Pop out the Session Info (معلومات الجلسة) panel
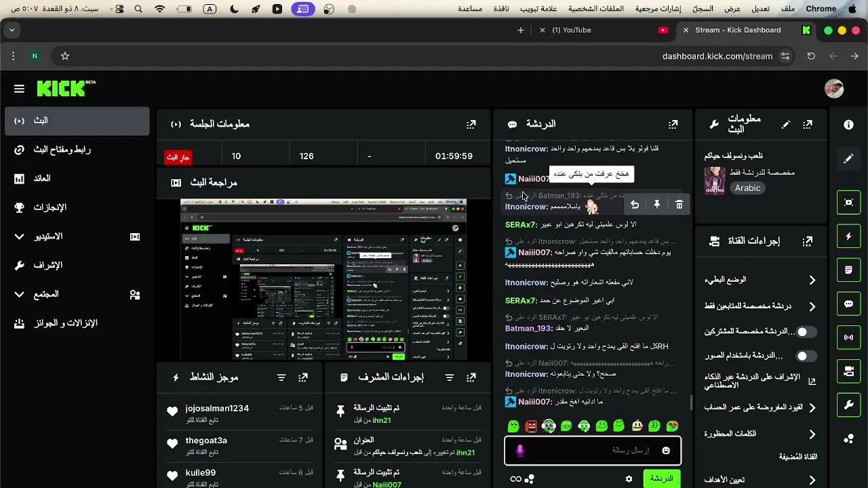This screenshot has height=488, width=868. [x=471, y=124]
